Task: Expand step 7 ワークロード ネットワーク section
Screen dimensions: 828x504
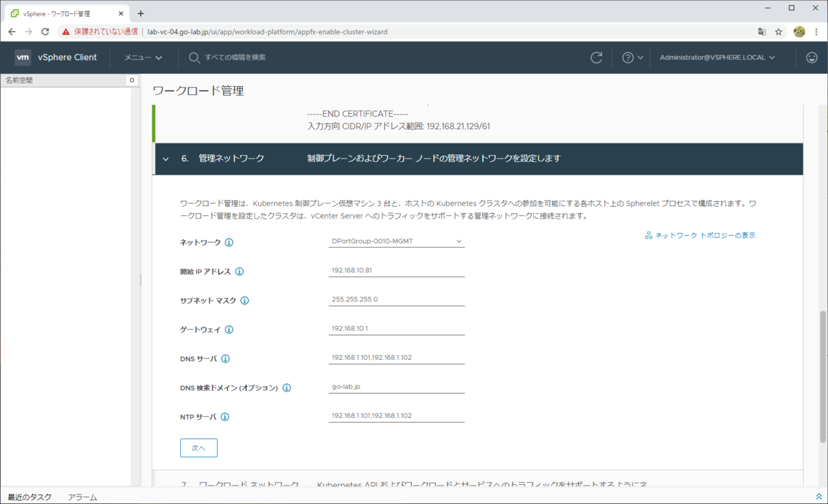Action: point(477,479)
